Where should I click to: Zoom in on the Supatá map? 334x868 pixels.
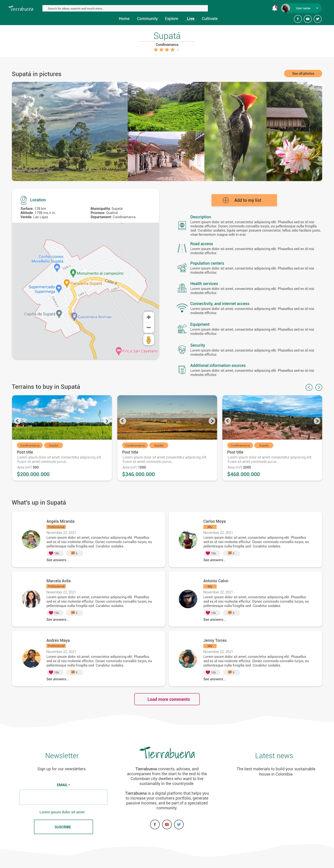pyautogui.click(x=149, y=317)
